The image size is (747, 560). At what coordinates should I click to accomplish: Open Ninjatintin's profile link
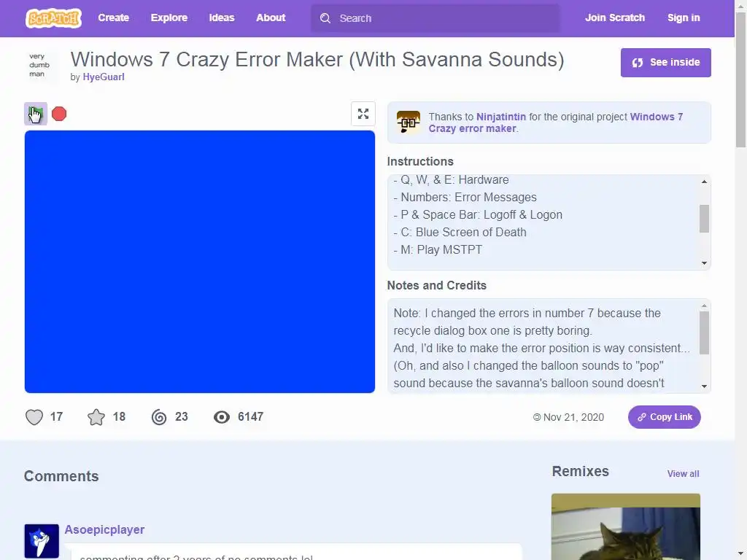(x=501, y=117)
